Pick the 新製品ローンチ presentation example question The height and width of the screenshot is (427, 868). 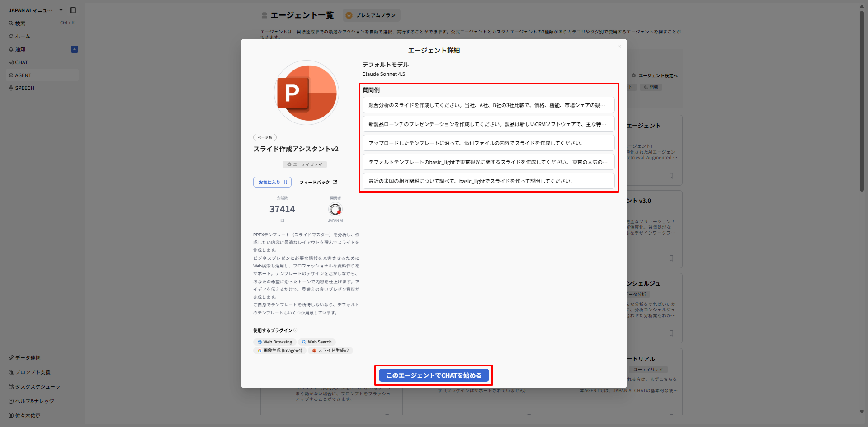[x=488, y=124]
